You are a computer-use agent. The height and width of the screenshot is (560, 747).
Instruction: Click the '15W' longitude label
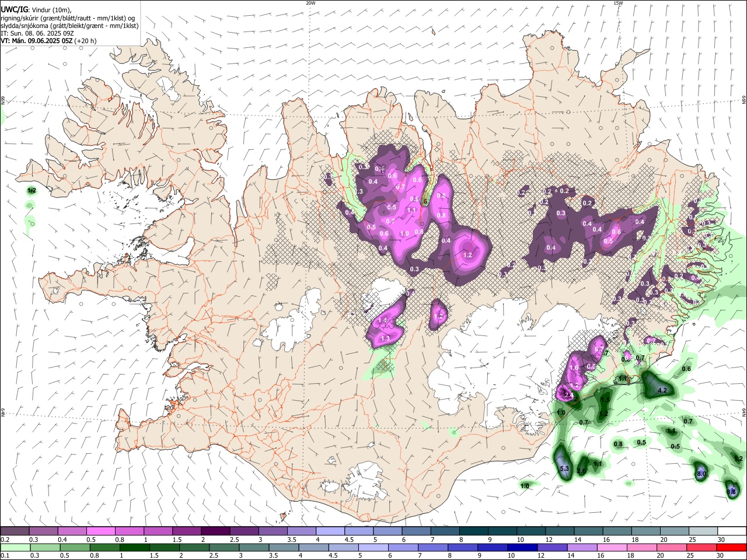(x=618, y=3)
